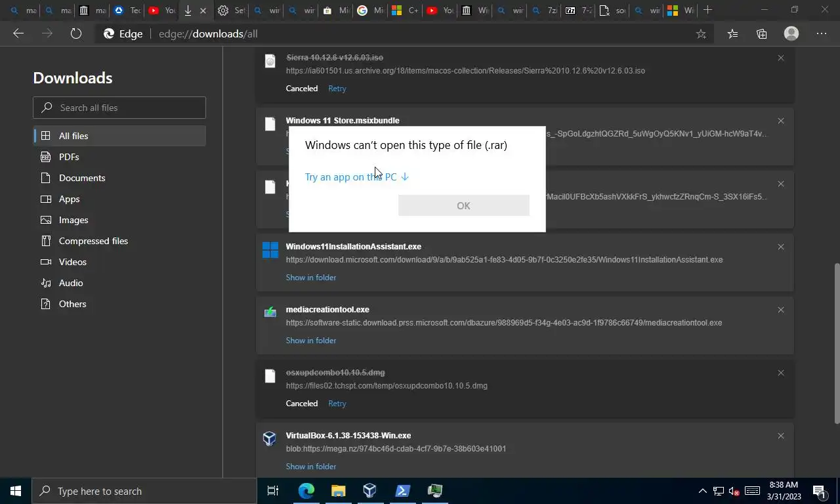Filter downloads by Videos
840x504 pixels.
(x=119, y=262)
